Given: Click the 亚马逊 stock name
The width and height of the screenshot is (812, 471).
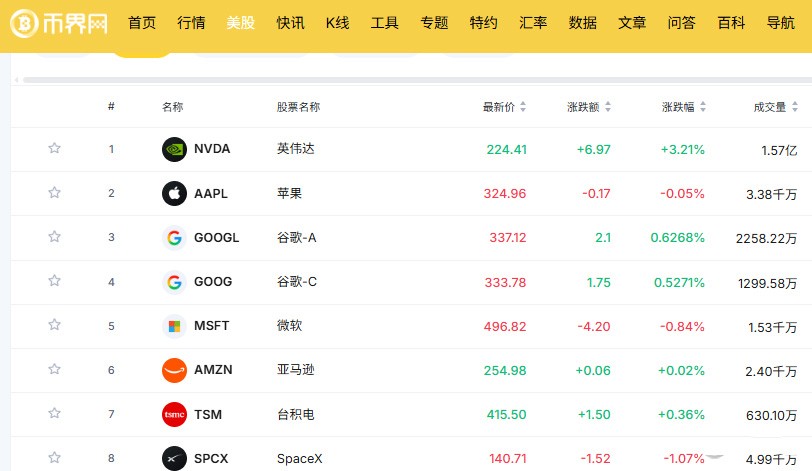Looking at the screenshot, I should coord(295,370).
